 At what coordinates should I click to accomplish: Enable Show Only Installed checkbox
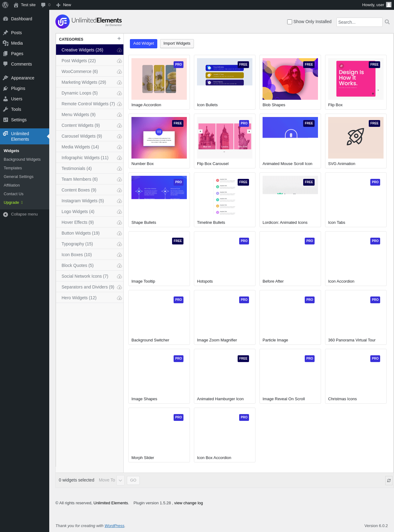pos(290,22)
